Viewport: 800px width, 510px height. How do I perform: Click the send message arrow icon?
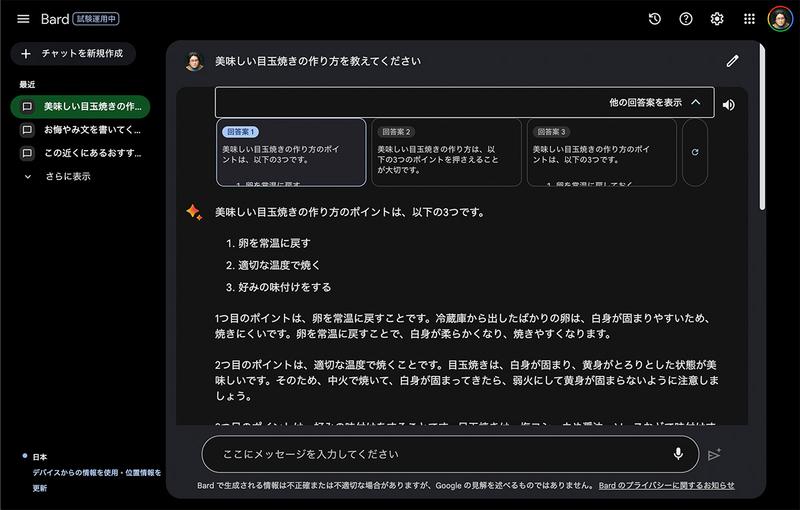(x=714, y=454)
